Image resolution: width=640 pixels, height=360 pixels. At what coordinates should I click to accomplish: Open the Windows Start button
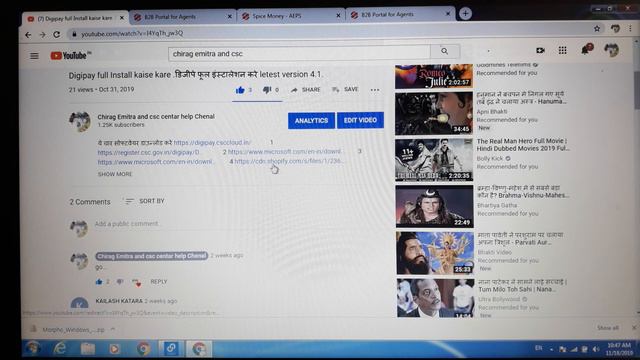(33, 348)
